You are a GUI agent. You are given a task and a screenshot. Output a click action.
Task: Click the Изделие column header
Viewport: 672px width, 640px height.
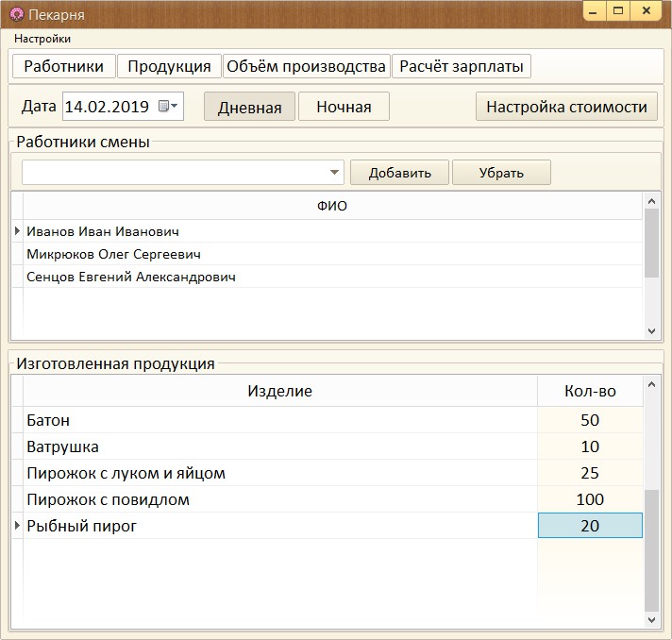coord(280,391)
